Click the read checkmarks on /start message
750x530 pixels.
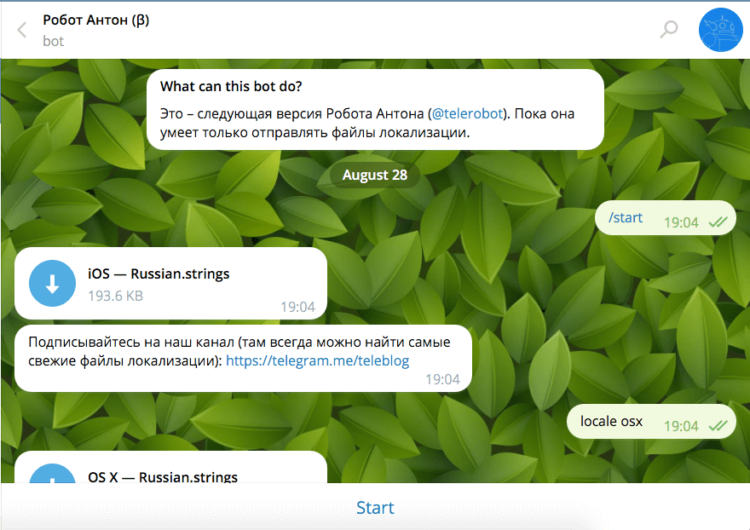coord(718,222)
